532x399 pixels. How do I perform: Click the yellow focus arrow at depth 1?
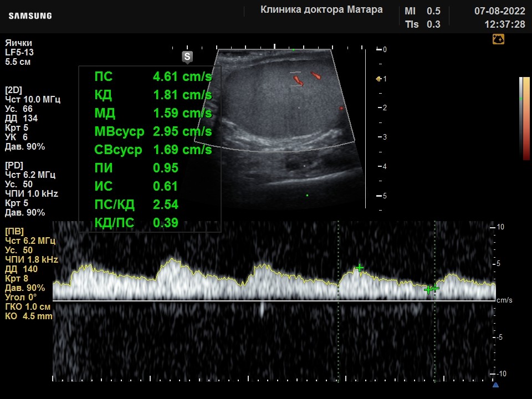[x=378, y=79]
